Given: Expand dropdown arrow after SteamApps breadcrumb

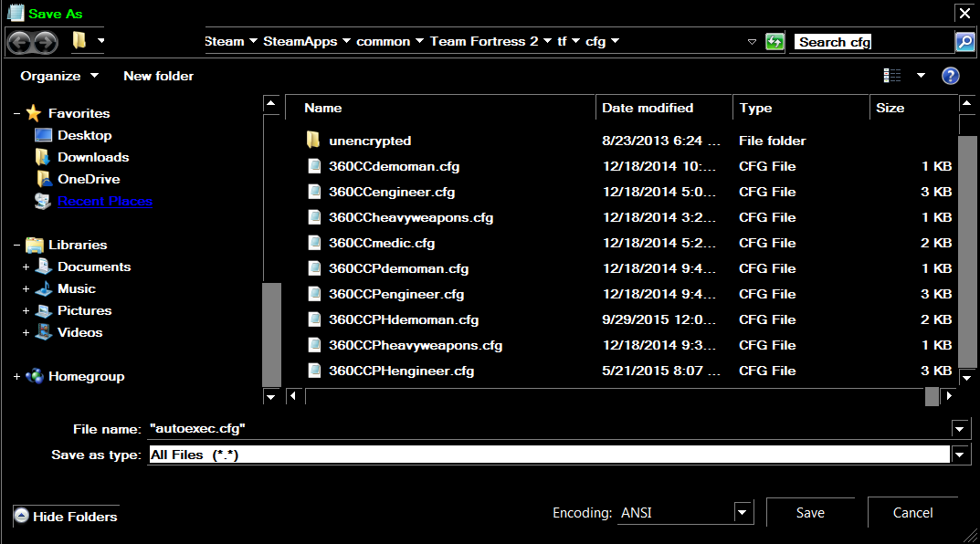Looking at the screenshot, I should (346, 41).
